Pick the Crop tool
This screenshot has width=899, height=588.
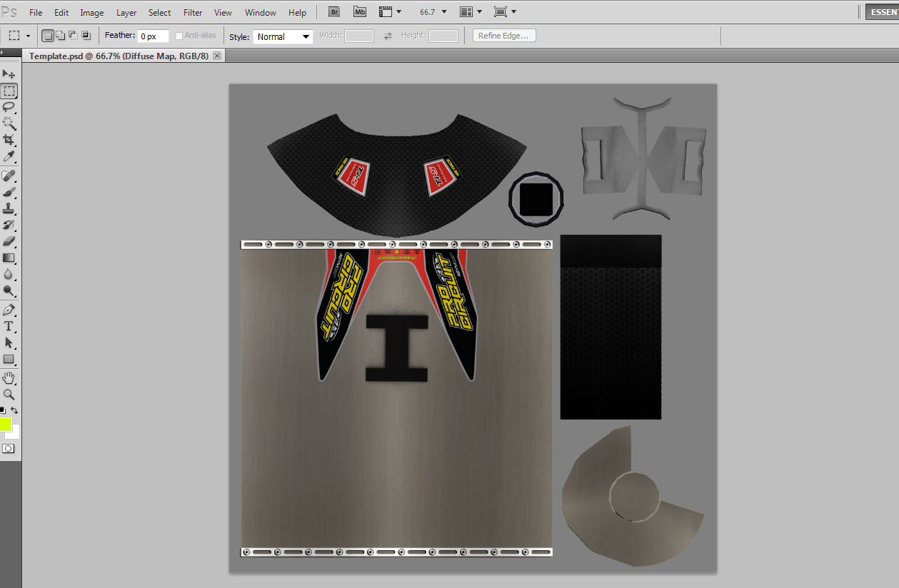(x=9, y=140)
